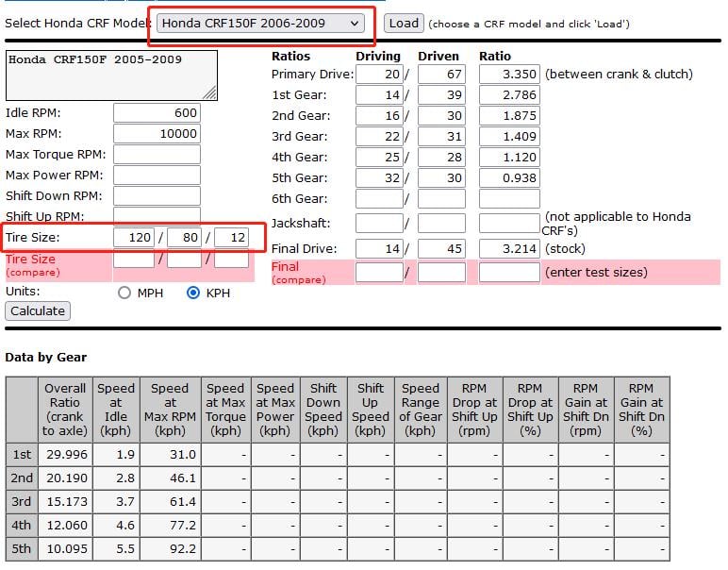The image size is (728, 570).
Task: Click the Tire Size rim field showing 12
Action: pyautogui.click(x=231, y=238)
